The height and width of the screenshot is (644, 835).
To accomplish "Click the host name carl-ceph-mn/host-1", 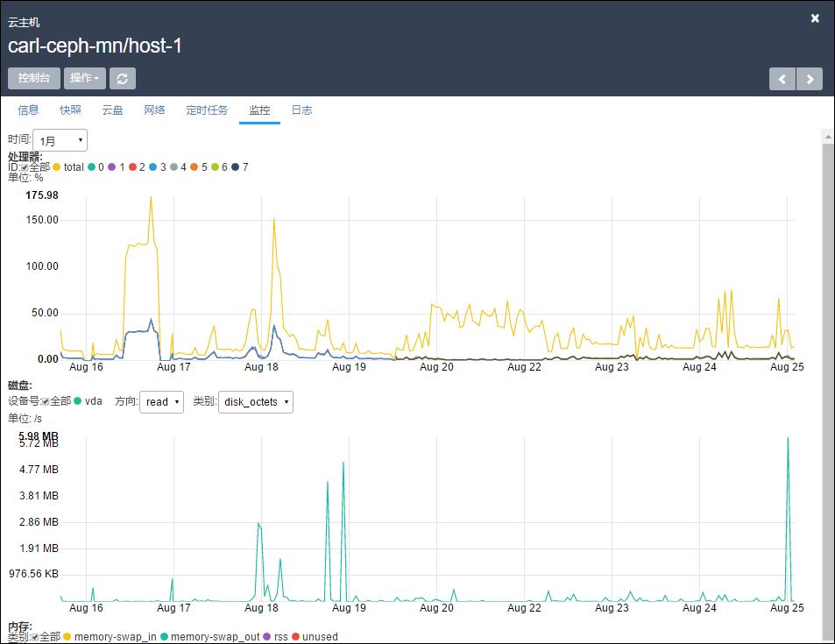I will pyautogui.click(x=95, y=46).
